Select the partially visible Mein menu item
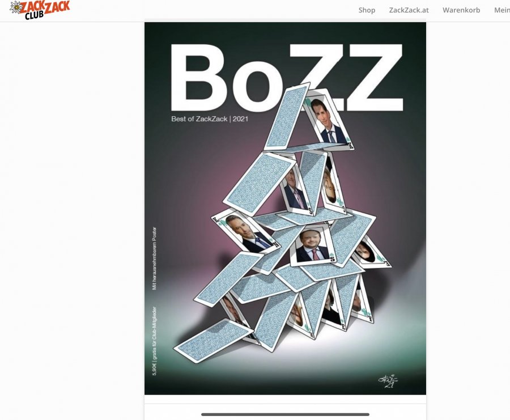 pyautogui.click(x=502, y=10)
